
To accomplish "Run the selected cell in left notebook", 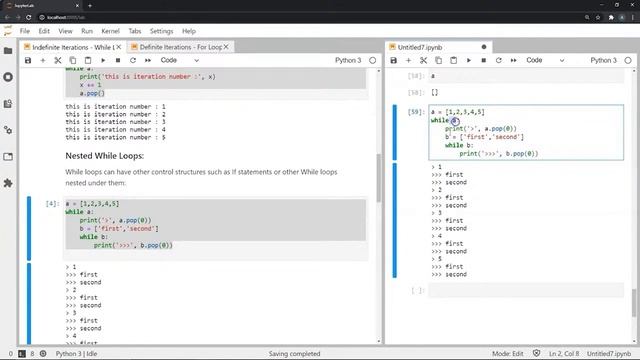I will pos(103,60).
